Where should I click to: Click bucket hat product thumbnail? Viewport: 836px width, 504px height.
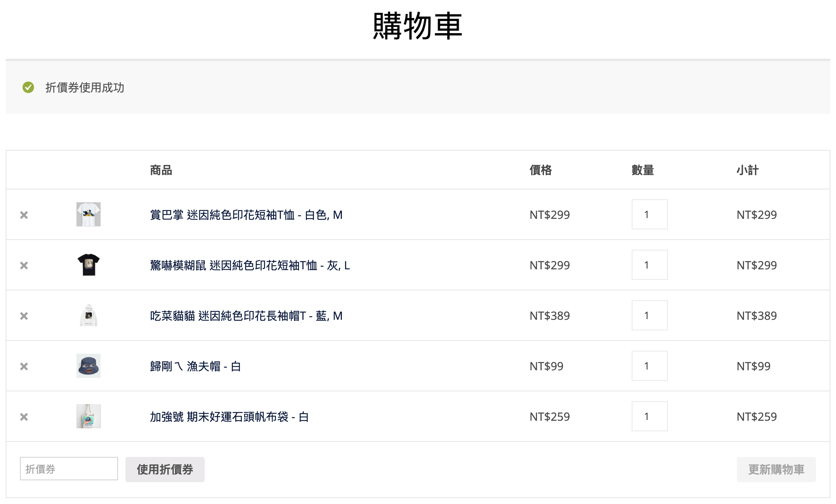[x=89, y=366]
